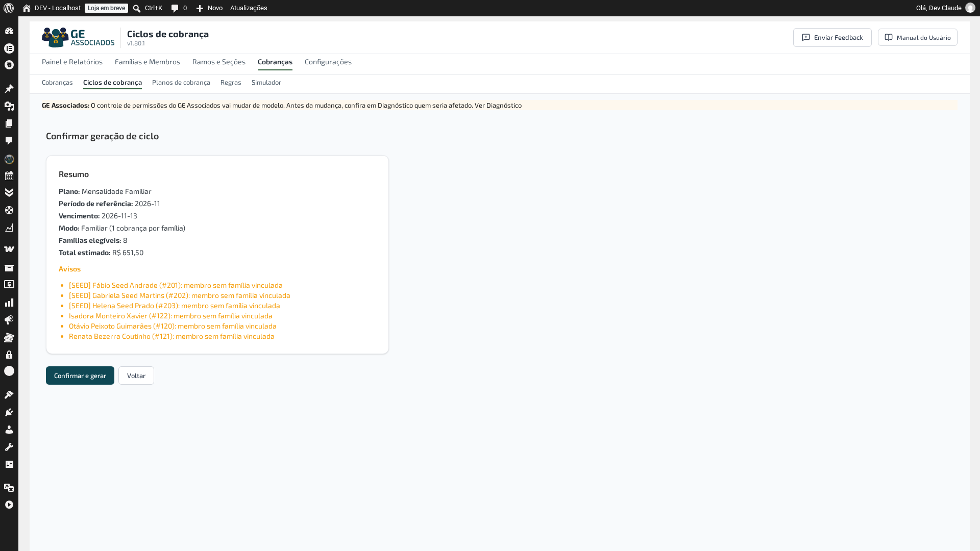Open Users icon in sidebar
980x551 pixels.
tap(9, 430)
